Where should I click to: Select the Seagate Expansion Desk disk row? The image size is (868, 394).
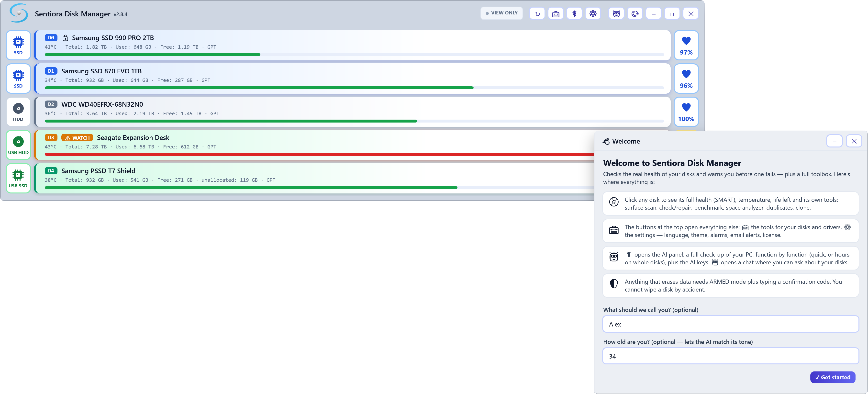point(314,145)
